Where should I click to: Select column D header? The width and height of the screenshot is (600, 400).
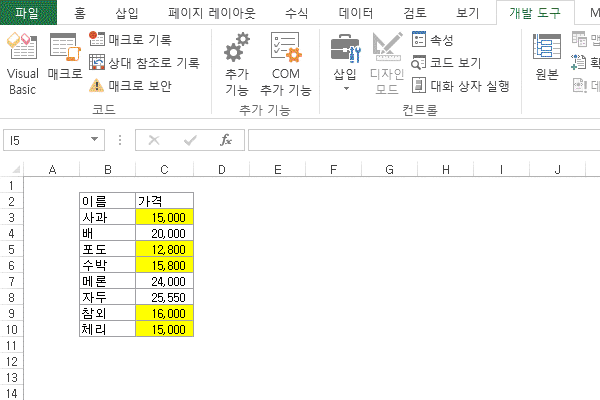point(222,170)
